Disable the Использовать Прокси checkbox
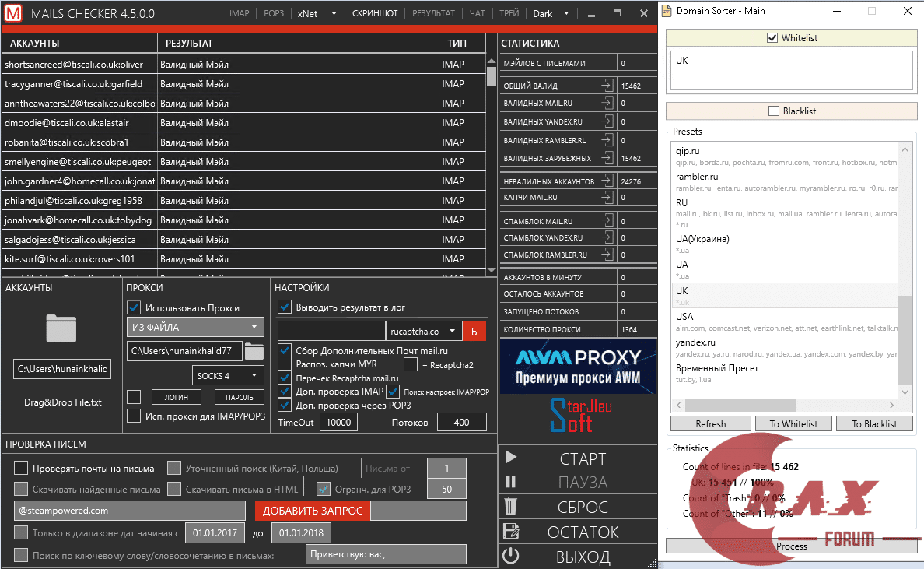The height and width of the screenshot is (569, 924). pyautogui.click(x=135, y=307)
